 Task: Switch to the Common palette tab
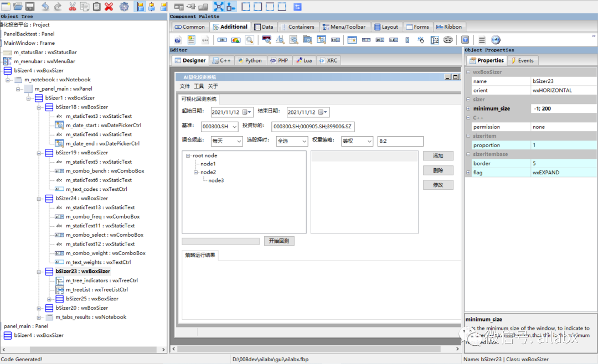(189, 27)
